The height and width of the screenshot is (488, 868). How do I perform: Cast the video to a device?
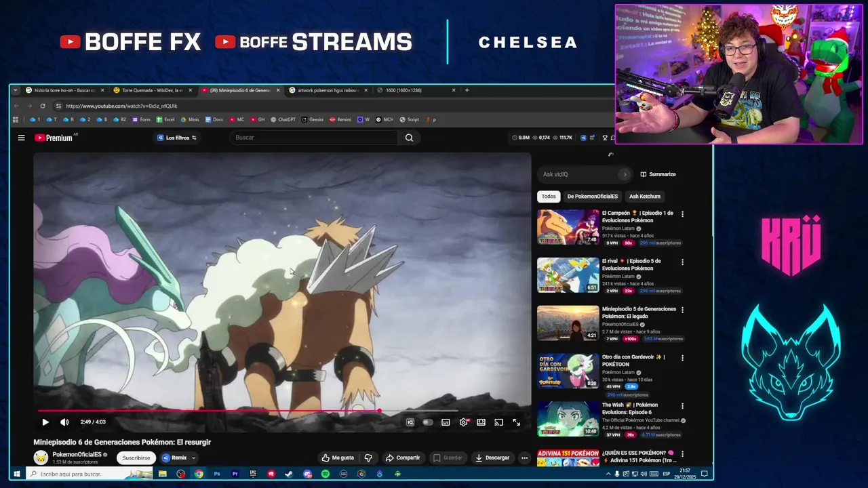[x=498, y=422]
